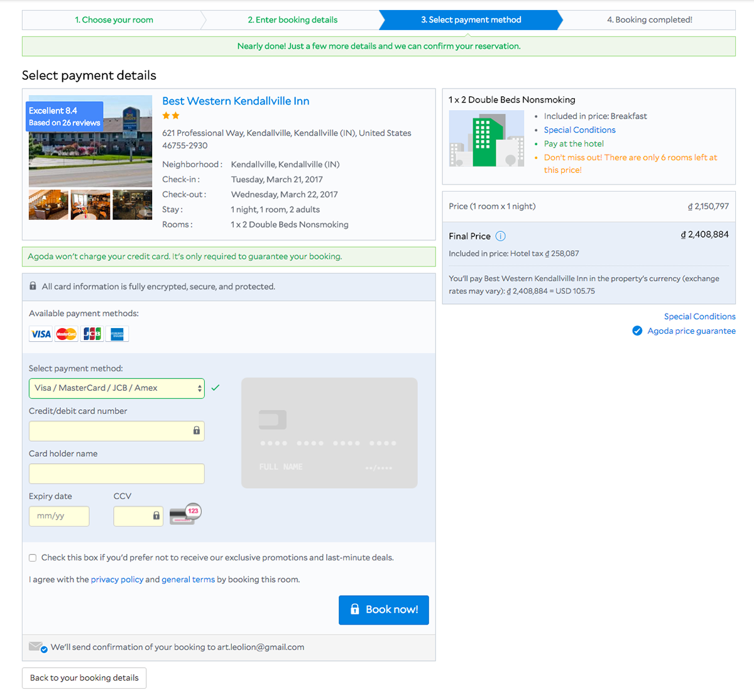
Task: Click 'Tuesday, March 21, 2017' check-in date
Action: 276,180
